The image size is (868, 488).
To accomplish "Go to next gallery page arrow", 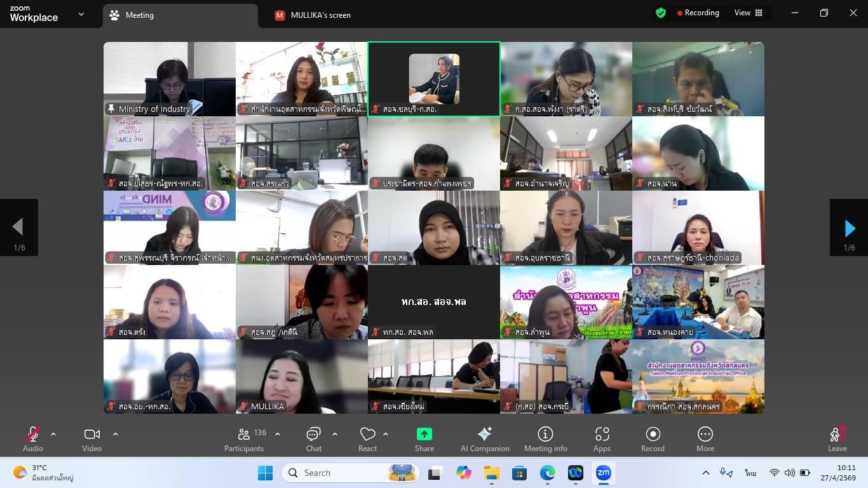I will [849, 227].
